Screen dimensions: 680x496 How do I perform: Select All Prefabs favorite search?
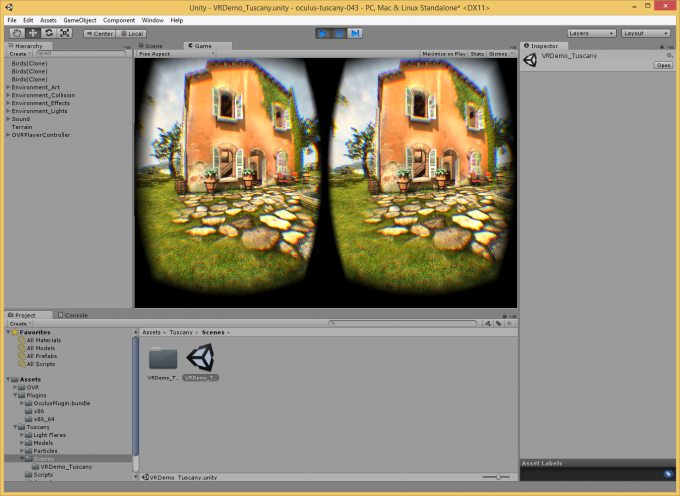[x=42, y=356]
